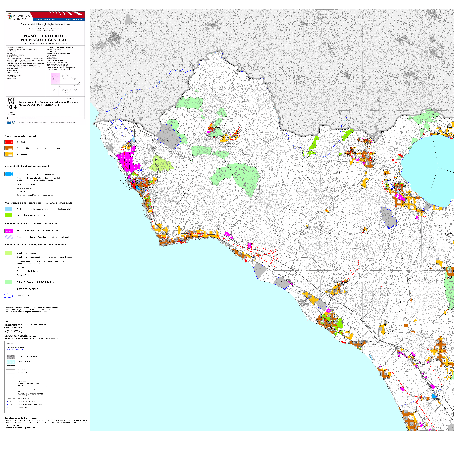Click the Rete stradale primaria line symbol
The width and height of the screenshot is (476, 449).
click(x=11, y=382)
